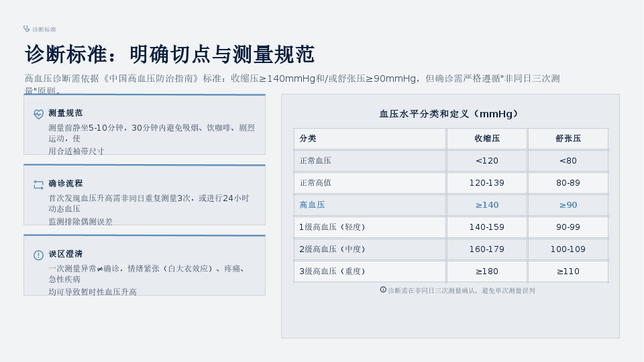Click the 160-179 value cell

coord(487,249)
